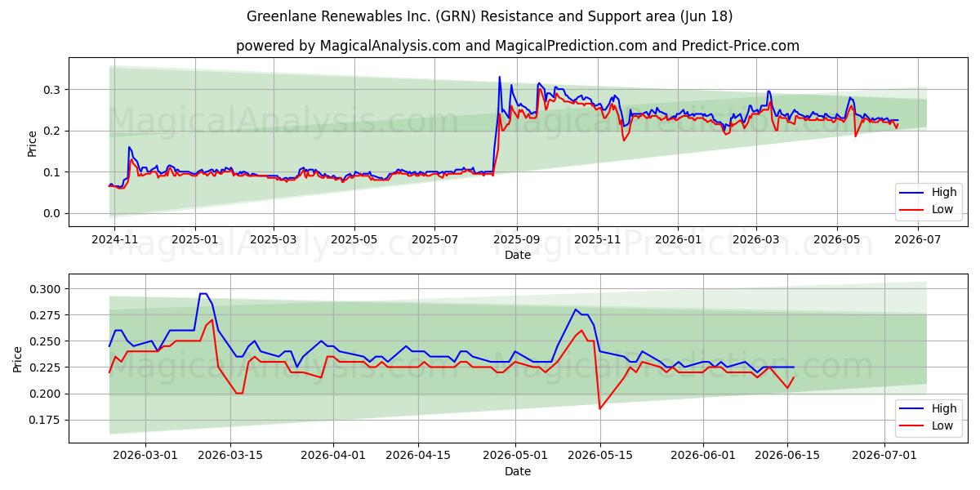The width and height of the screenshot is (980, 490).
Task: Click the bottom chart x-axis label '2026-05-15'
Action: (x=599, y=456)
